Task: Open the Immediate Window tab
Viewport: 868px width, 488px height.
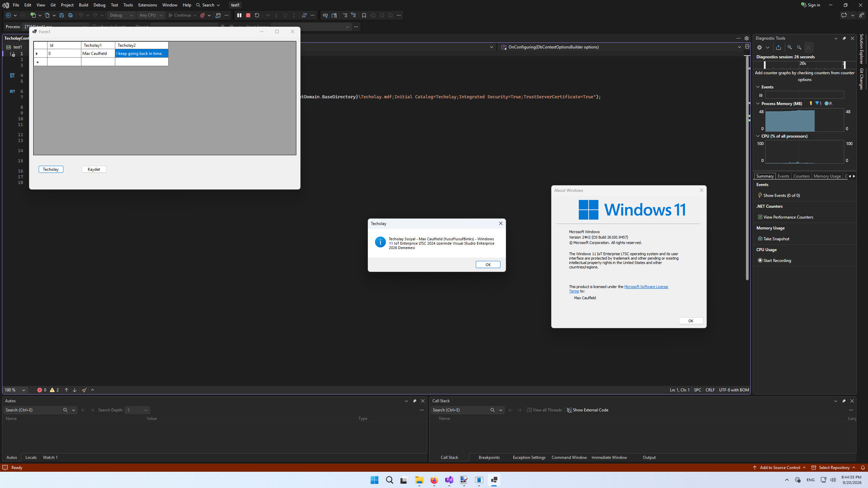Action: pyautogui.click(x=609, y=457)
